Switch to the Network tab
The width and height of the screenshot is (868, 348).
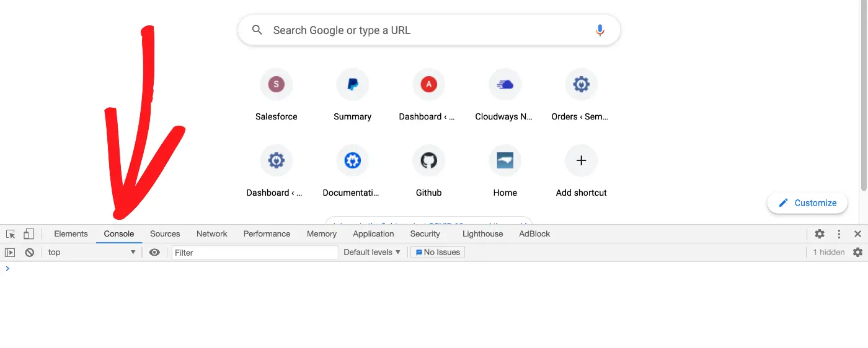tap(211, 234)
